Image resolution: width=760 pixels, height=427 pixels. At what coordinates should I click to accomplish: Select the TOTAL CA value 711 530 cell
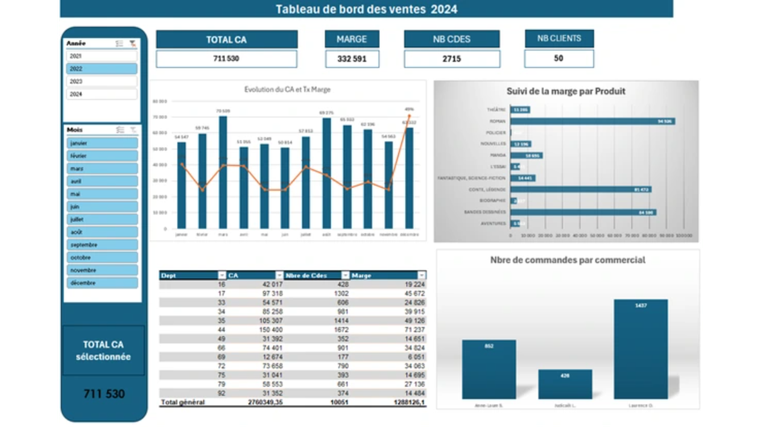226,59
